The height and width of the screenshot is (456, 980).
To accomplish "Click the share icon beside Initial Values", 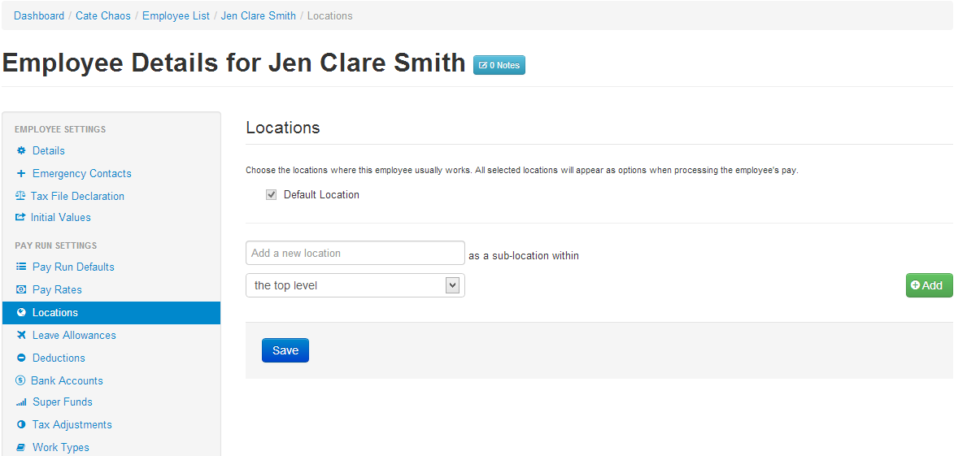I will coord(21,217).
